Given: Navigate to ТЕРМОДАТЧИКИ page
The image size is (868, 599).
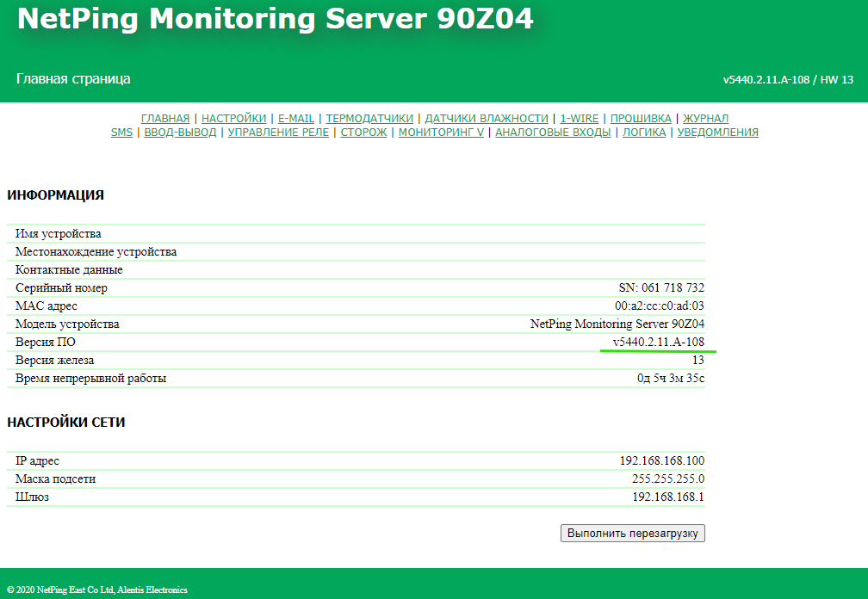Looking at the screenshot, I should 369,118.
